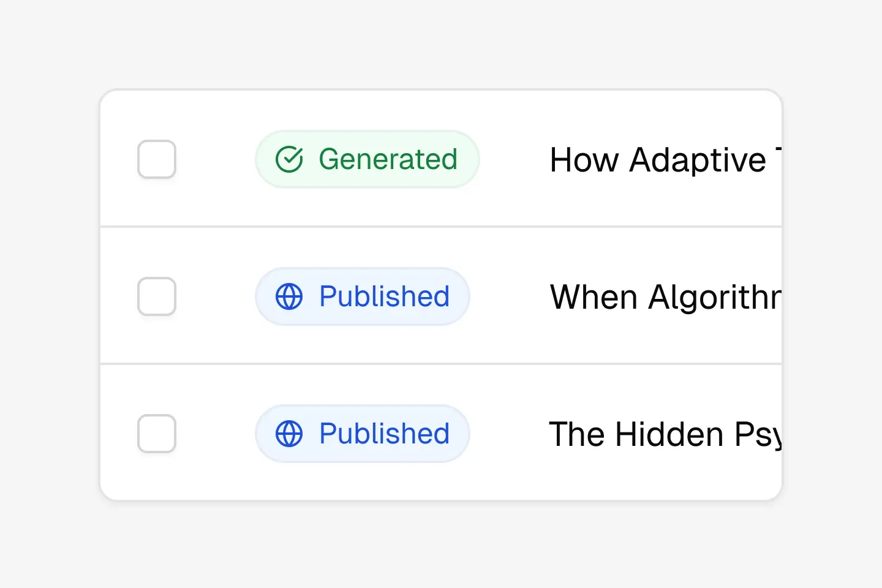Click the green checkmark icon on Generated badge
Screen dimensions: 882x588
tap(290, 159)
